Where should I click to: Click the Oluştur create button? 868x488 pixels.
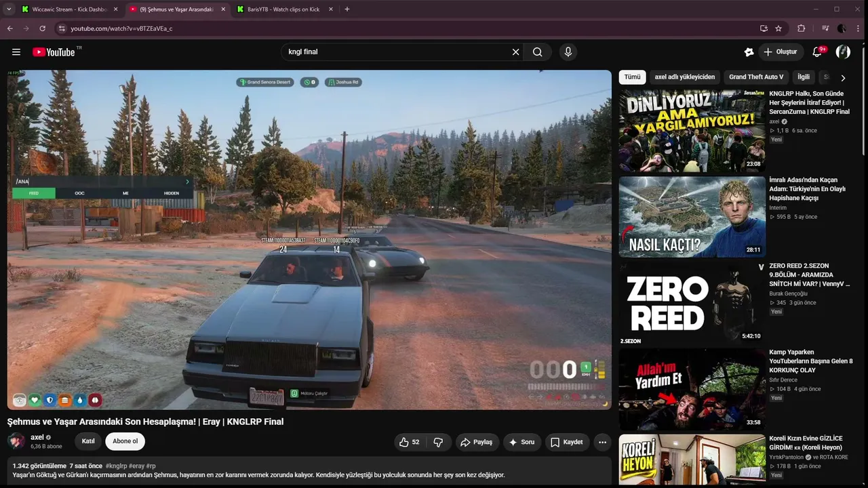(780, 52)
